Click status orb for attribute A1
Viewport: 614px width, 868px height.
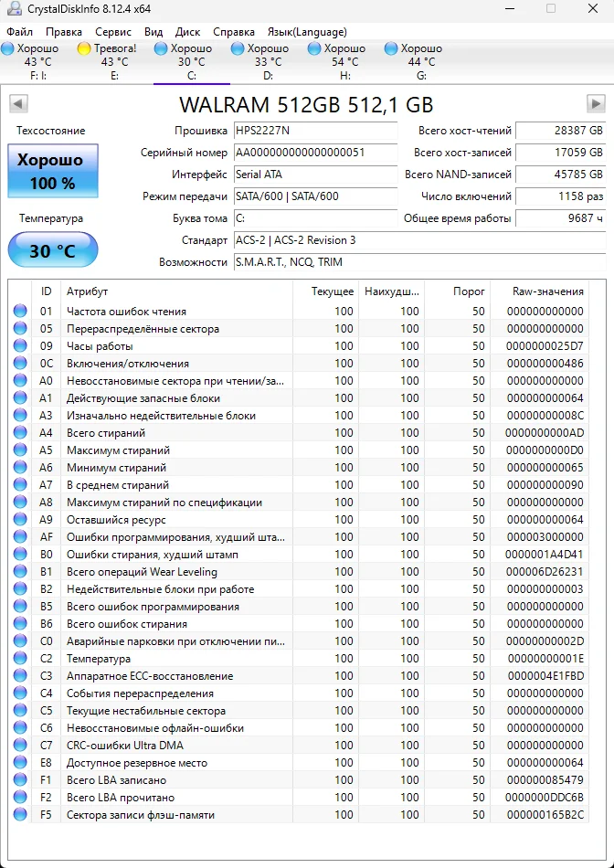pyautogui.click(x=20, y=398)
